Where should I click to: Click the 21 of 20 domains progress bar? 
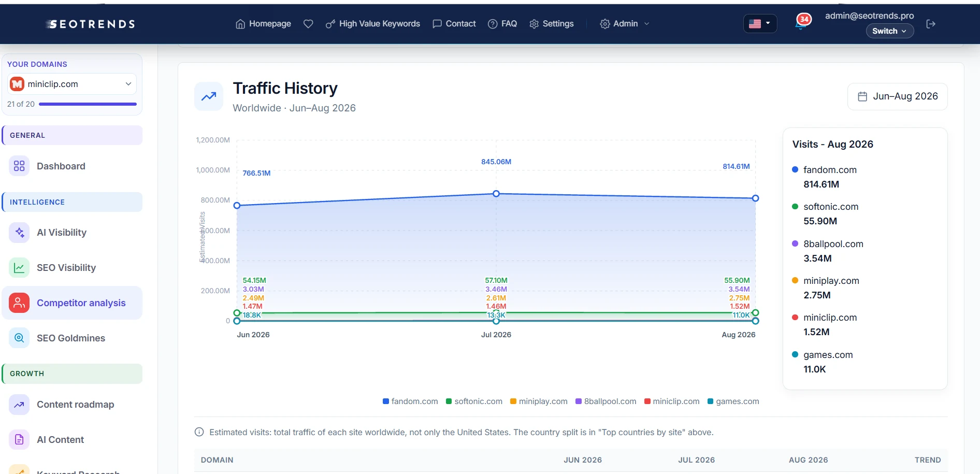coord(88,104)
